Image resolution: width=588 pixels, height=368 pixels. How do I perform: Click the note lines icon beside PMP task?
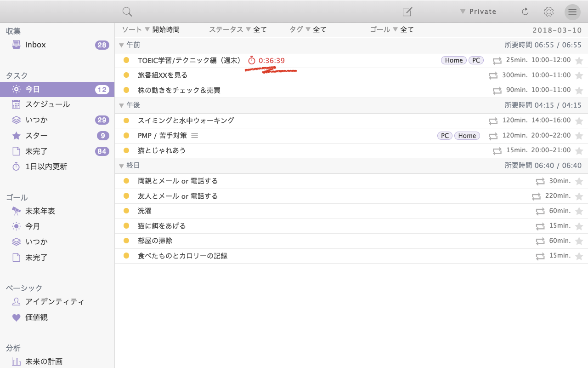[x=194, y=135]
